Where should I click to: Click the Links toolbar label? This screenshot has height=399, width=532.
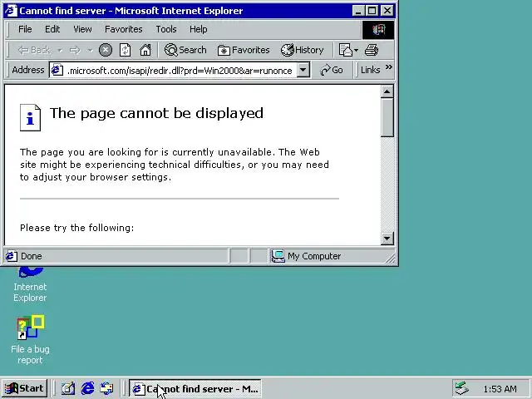click(370, 70)
